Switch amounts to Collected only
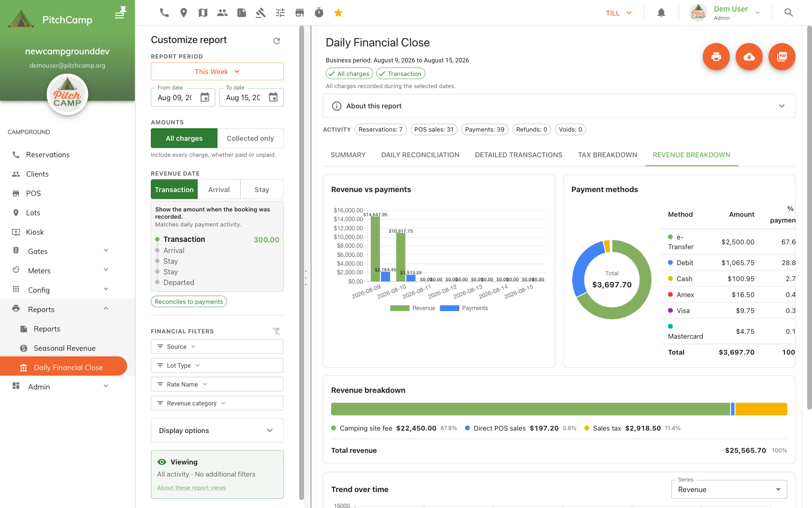The image size is (812, 508). tap(250, 138)
